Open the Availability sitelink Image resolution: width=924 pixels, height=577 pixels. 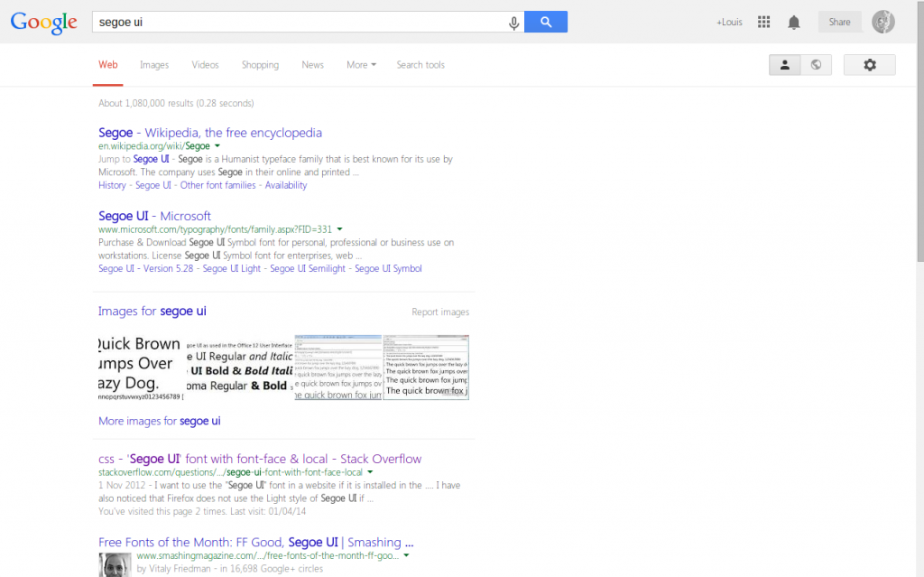(x=286, y=185)
